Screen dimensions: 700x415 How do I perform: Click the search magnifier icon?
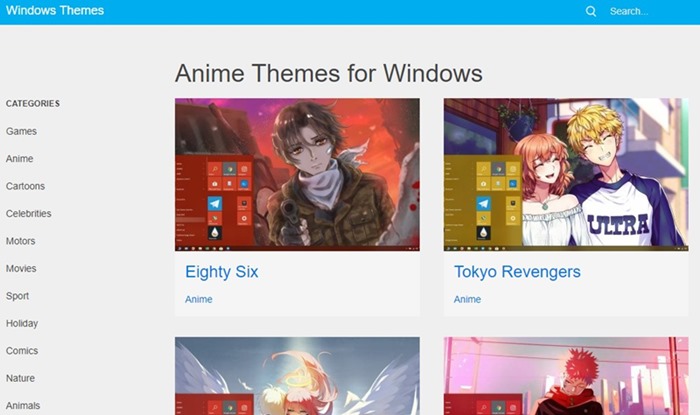pos(591,11)
